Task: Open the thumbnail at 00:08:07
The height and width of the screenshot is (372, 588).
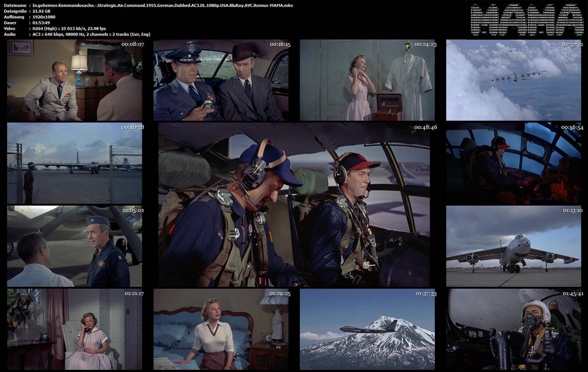Action: tap(75, 80)
